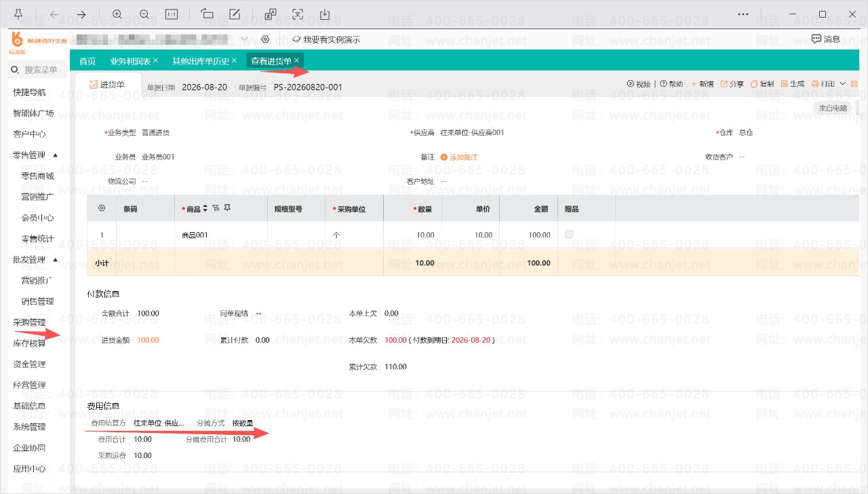Toggle the 赠品 checkbox for 商品001
Image resolution: width=868 pixels, height=494 pixels.
click(x=569, y=234)
